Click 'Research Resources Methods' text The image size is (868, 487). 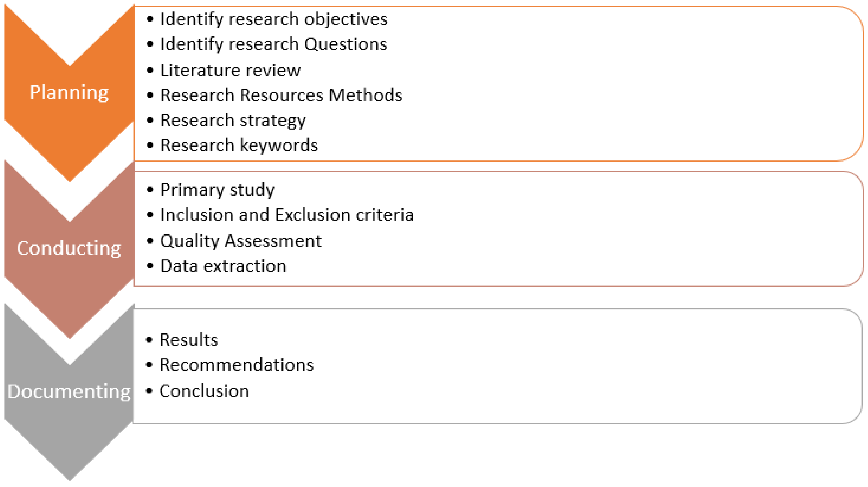click(x=281, y=95)
